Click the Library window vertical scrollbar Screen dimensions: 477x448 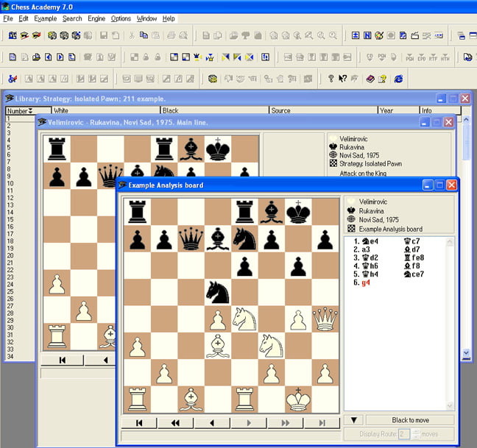point(466,237)
